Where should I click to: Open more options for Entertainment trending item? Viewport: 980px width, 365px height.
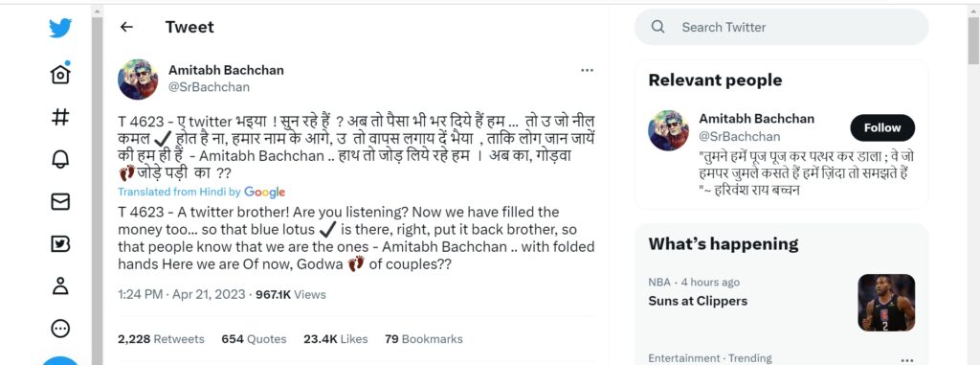pyautogui.click(x=907, y=360)
